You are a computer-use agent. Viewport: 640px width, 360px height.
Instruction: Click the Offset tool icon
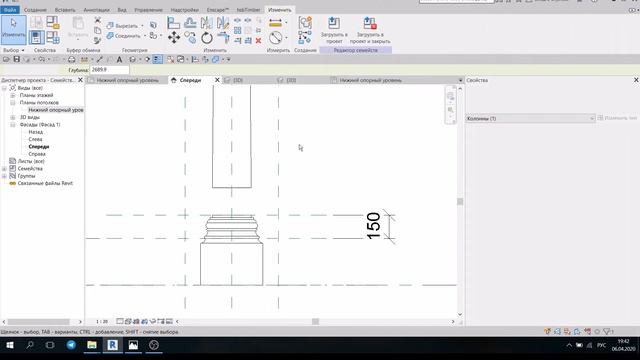coord(190,23)
